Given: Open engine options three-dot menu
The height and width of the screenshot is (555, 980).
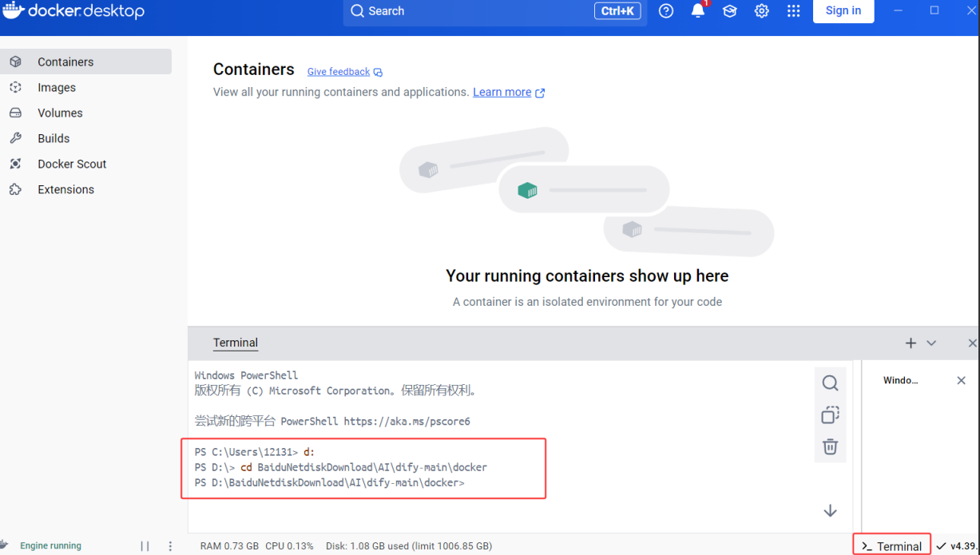Looking at the screenshot, I should 170,546.
